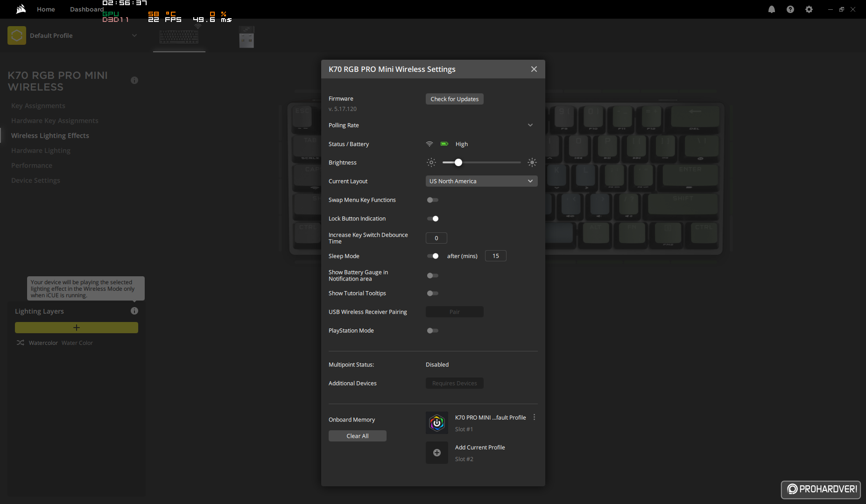Screen dimensions: 866x504
Task: Go to the Home tab
Action: (46, 9)
